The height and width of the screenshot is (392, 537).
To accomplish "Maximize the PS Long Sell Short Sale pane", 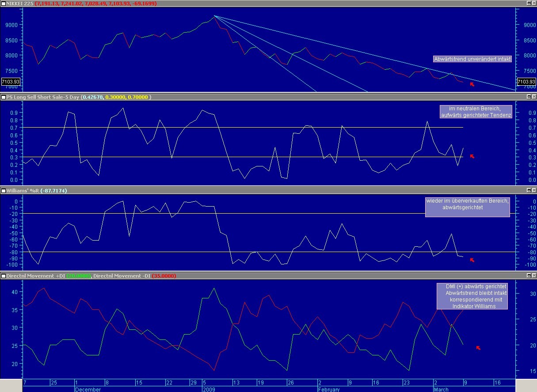I will click(529, 97).
